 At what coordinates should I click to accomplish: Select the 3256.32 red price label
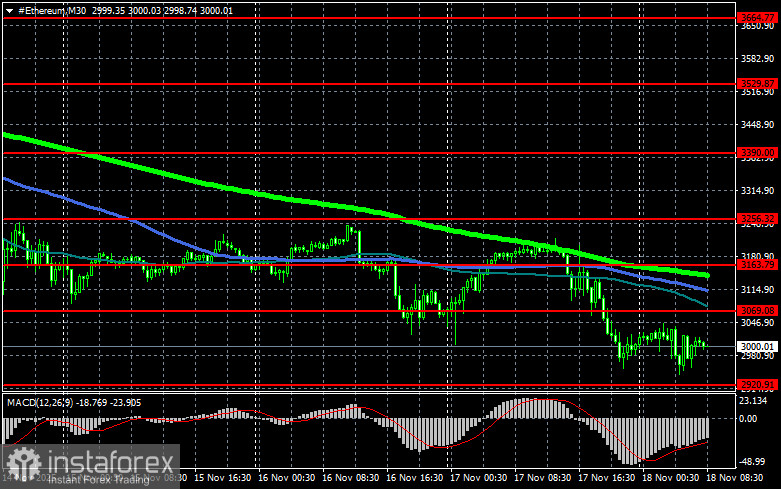(757, 219)
